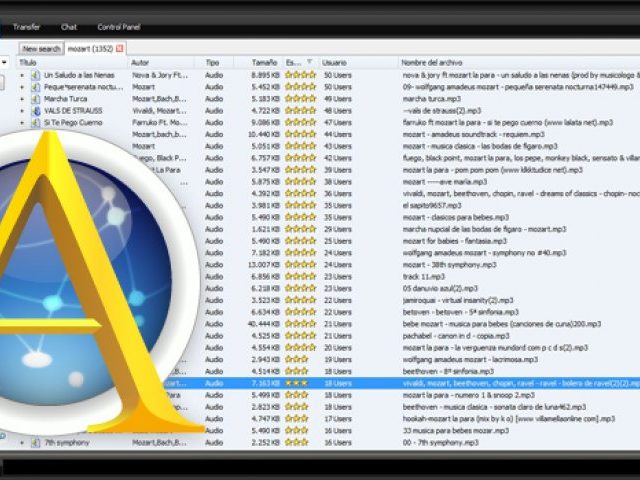Screen dimensions: 640x480
Task: Select file mozart - clasicos para bebes.mp3
Action: coord(456,217)
